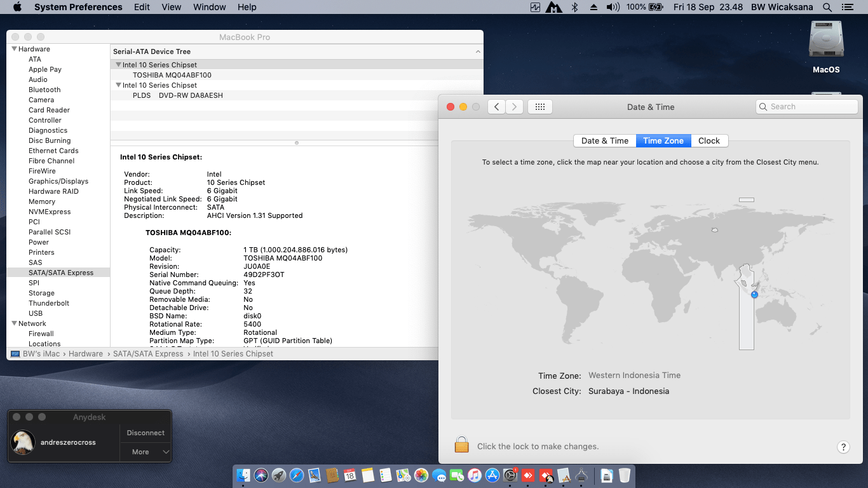Screen dimensions: 868x488
Task: Click System Preferences gear icon in Dock
Action: 510,475
